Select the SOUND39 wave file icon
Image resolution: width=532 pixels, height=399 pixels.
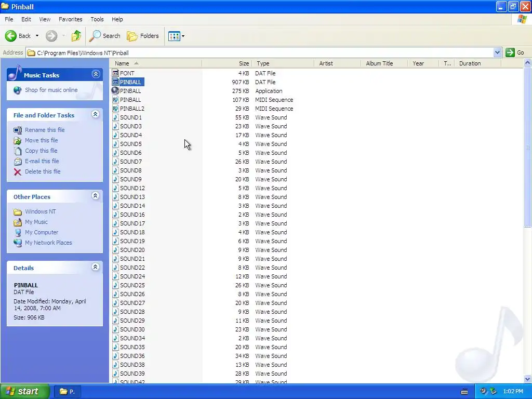point(115,373)
